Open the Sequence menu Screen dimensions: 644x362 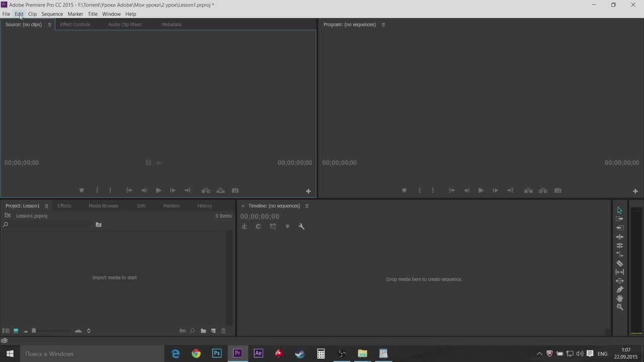coord(52,14)
